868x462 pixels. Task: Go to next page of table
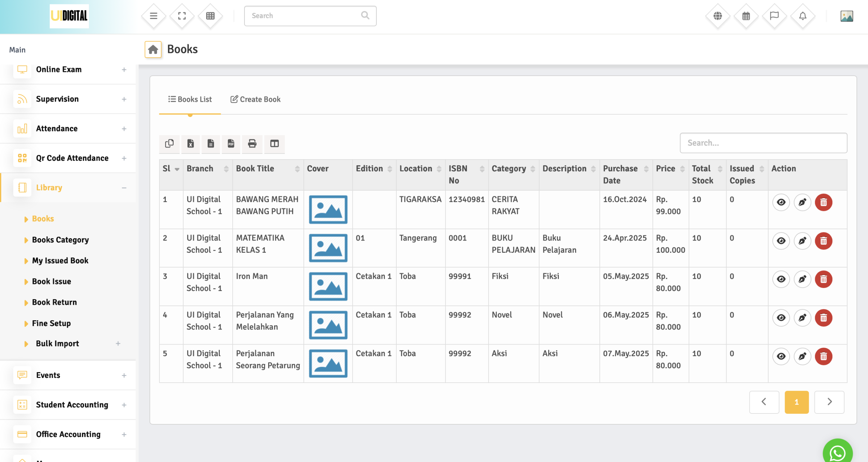click(x=829, y=402)
